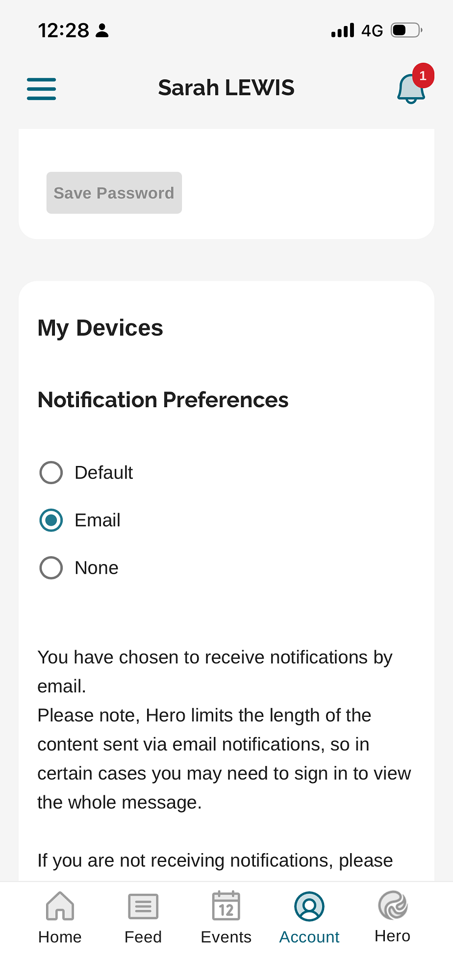Tap the 12:28 clock in status bar
This screenshot has width=453, height=980.
pos(64,30)
